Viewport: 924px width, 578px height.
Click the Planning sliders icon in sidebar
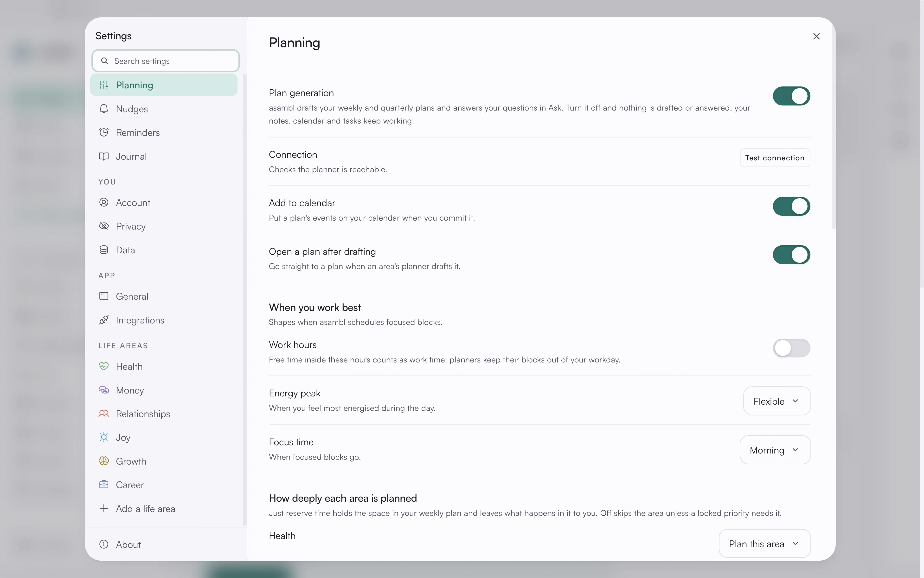click(x=104, y=85)
